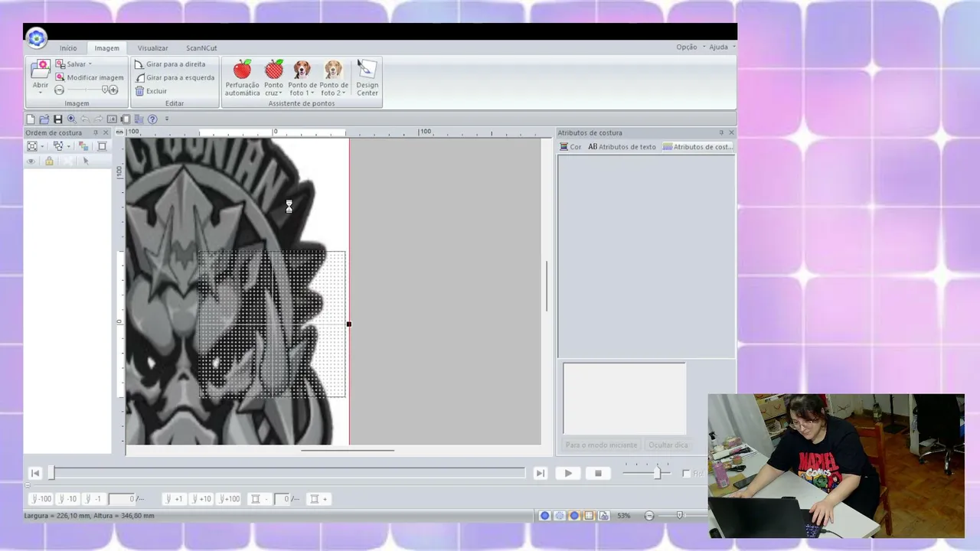Click the stitch simulator progress track

click(x=287, y=474)
